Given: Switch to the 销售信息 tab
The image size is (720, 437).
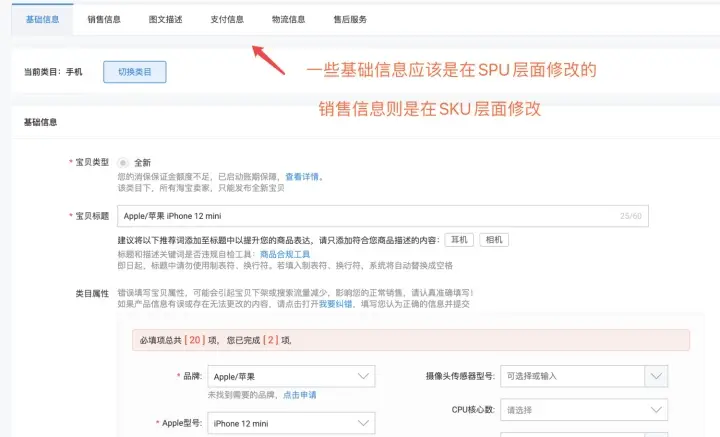Looking at the screenshot, I should [x=104, y=19].
